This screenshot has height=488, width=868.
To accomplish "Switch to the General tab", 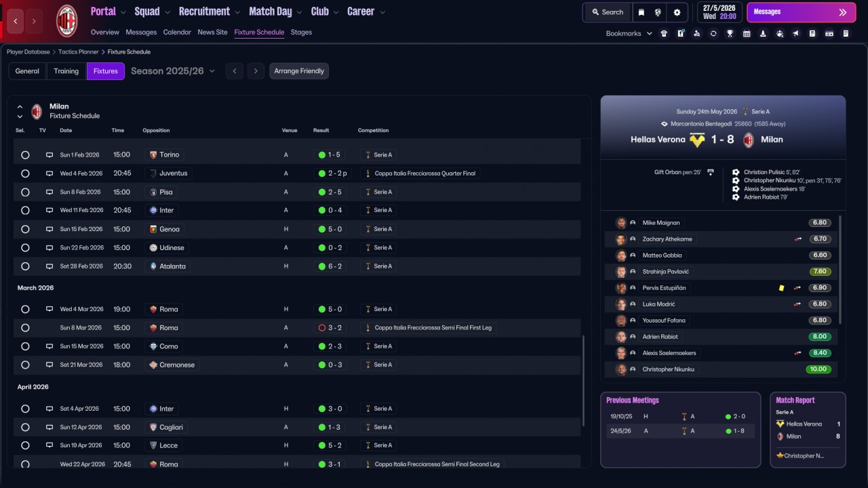I will coord(27,71).
